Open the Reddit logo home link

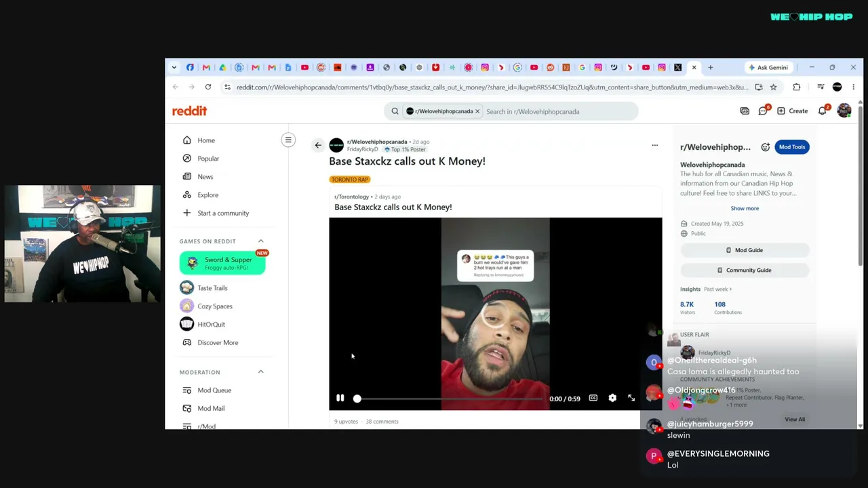(x=189, y=111)
